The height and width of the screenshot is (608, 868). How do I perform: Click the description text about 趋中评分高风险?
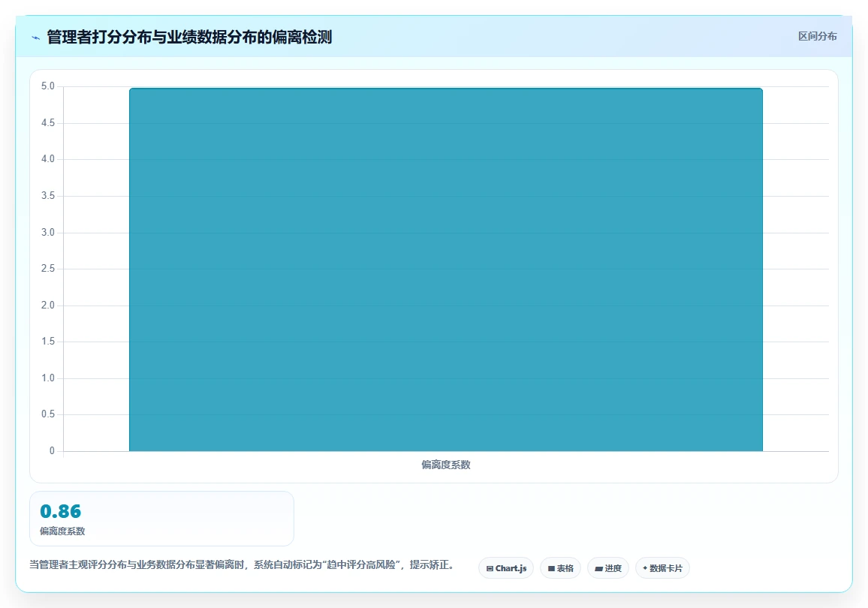[243, 565]
